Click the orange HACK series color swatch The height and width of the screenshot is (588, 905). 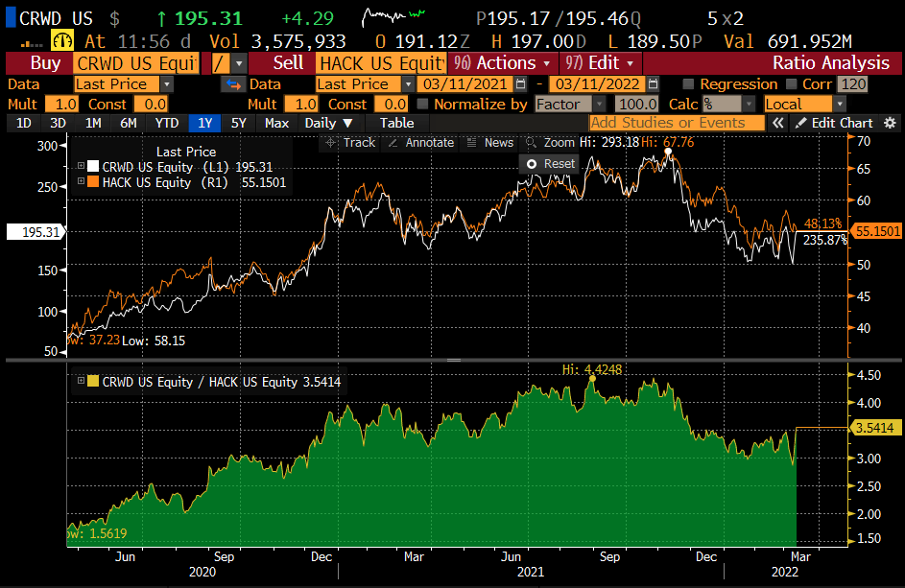[93, 181]
